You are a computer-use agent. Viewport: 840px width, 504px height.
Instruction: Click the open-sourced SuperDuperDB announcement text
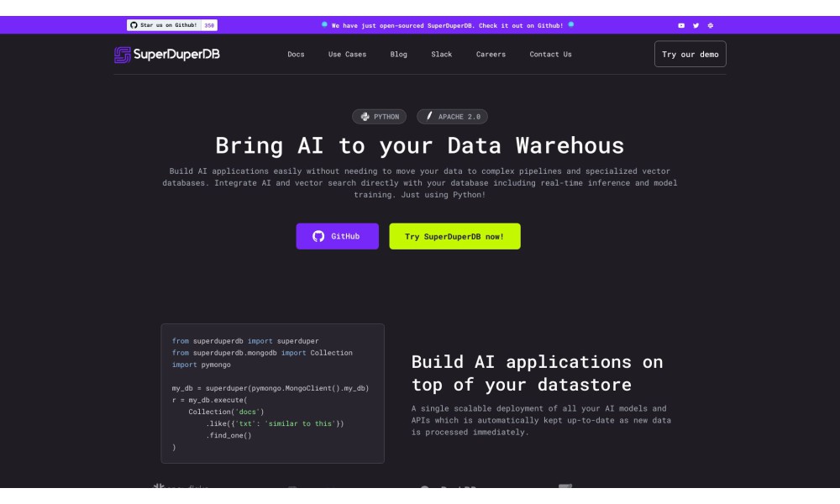(448, 25)
